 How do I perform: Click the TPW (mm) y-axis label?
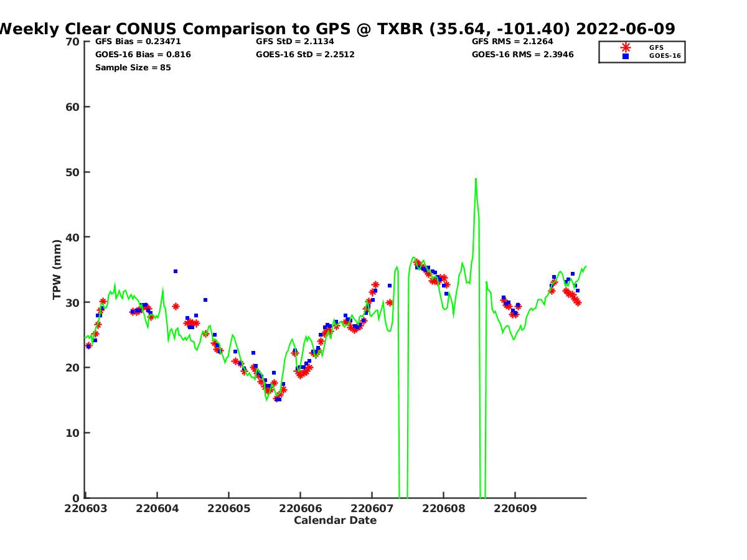point(57,269)
